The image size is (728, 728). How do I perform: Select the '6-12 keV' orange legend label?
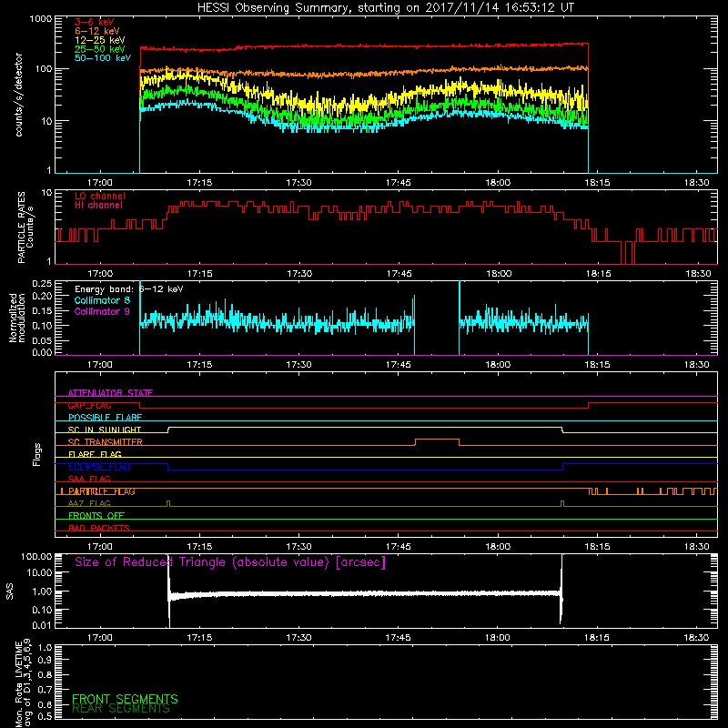[x=97, y=31]
